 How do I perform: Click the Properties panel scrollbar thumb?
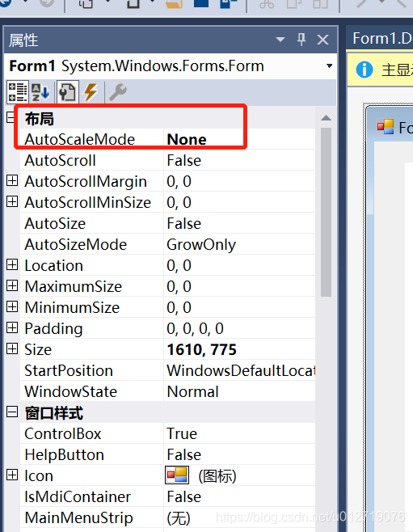click(326, 213)
